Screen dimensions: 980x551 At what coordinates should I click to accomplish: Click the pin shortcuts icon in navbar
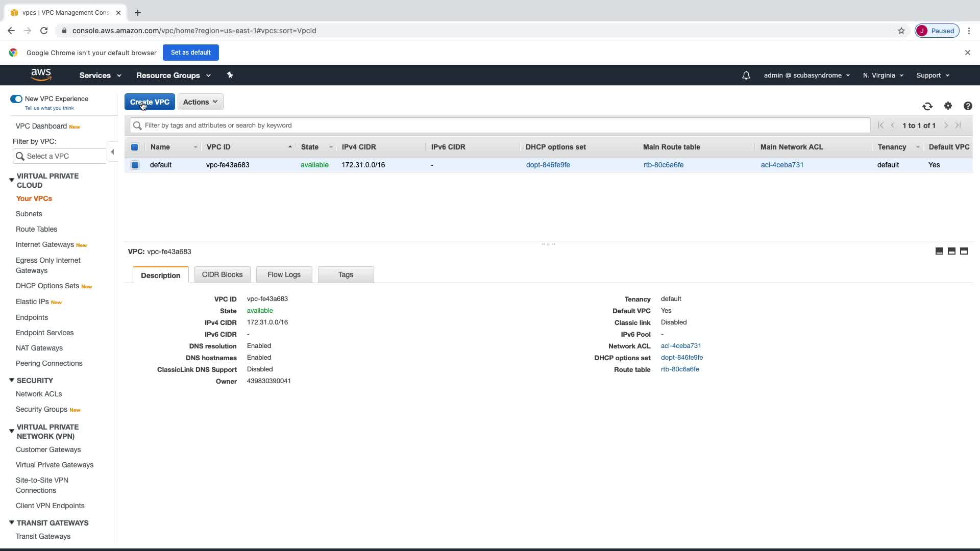(230, 75)
